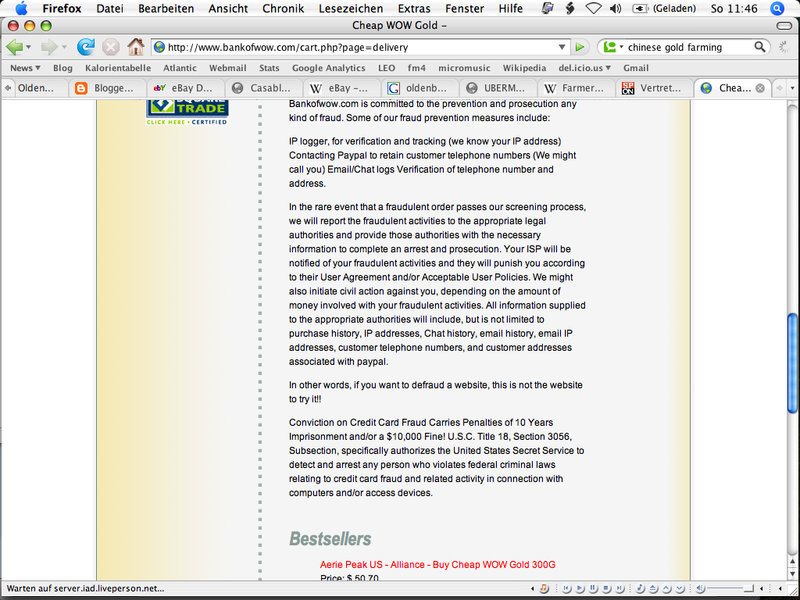Image resolution: width=800 pixels, height=600 pixels.
Task: Click the FoxyTunes next track button
Action: (619, 588)
